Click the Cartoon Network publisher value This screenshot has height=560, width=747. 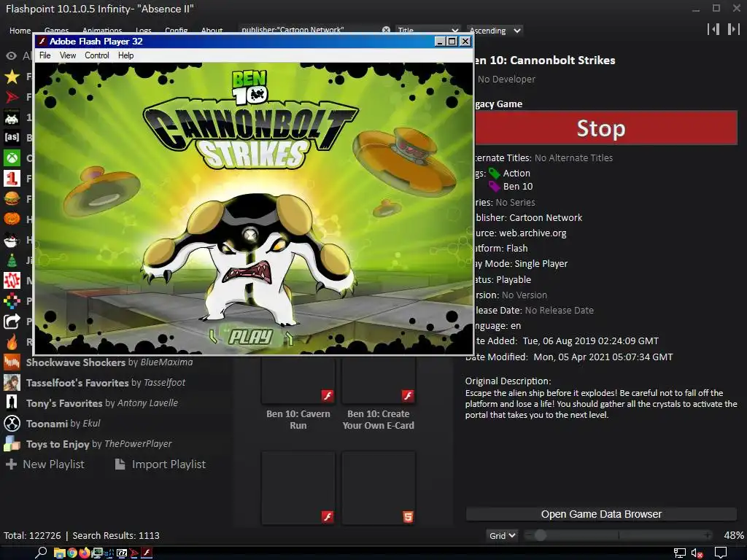[546, 217]
